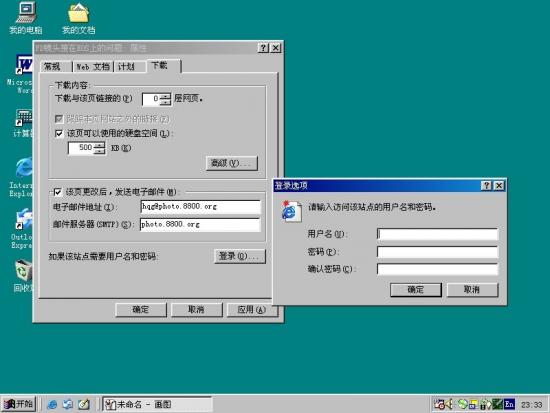
Task: Click the SMTP mail server field
Action: (200, 225)
